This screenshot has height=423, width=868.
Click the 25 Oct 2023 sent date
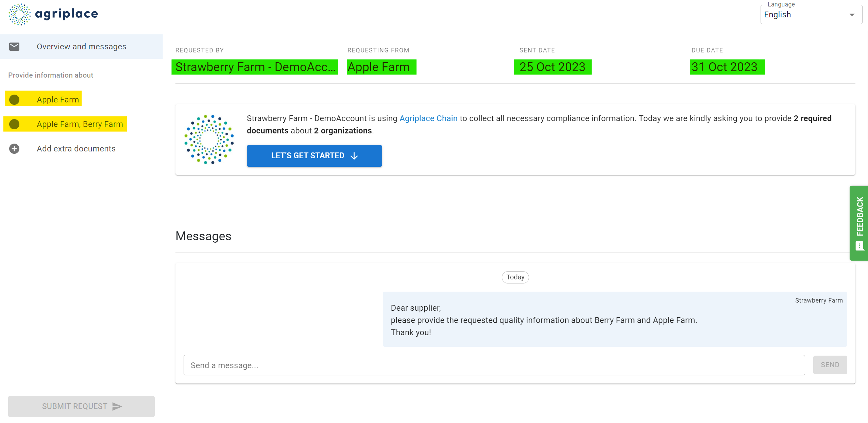click(552, 67)
